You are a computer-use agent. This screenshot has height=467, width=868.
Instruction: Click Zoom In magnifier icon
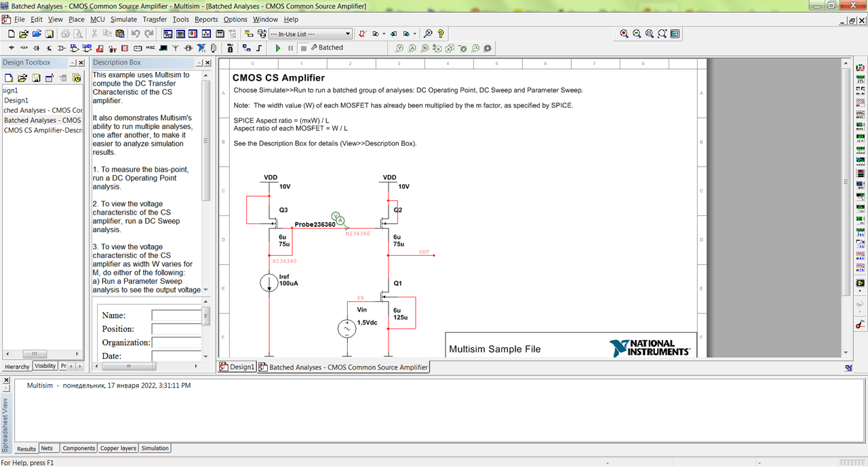[624, 33]
